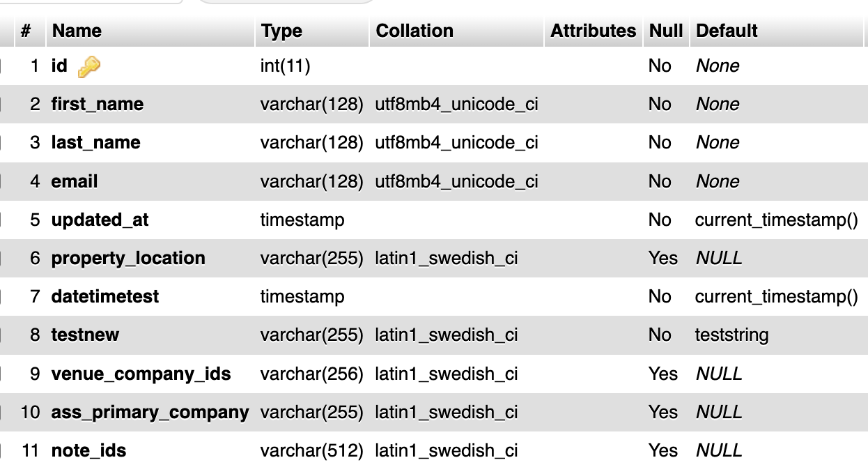Image resolution: width=868 pixels, height=474 pixels.
Task: Select the last_name column name
Action: (x=95, y=142)
